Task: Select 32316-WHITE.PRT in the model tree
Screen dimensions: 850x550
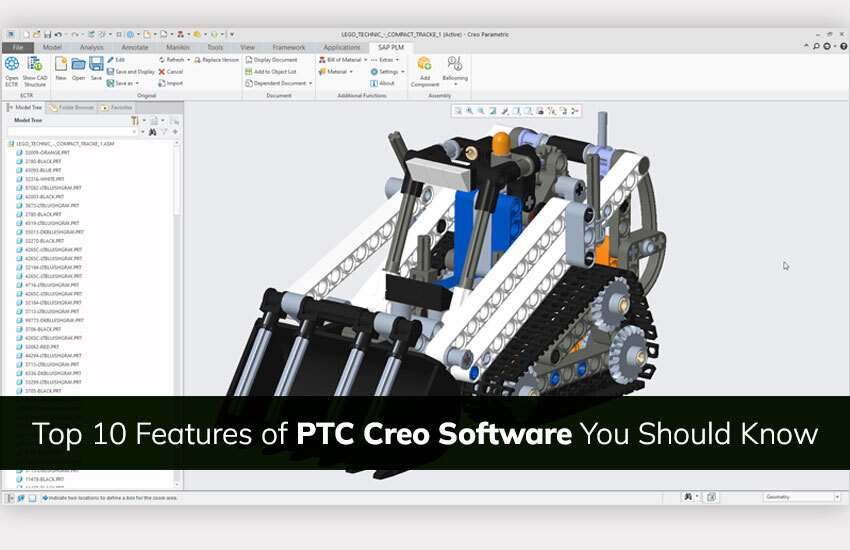Action: click(x=40, y=179)
